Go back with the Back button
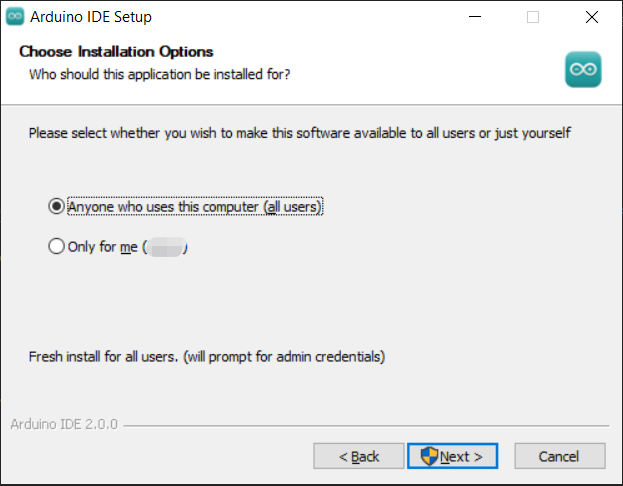Viewport: 623px width, 486px height. point(358,456)
